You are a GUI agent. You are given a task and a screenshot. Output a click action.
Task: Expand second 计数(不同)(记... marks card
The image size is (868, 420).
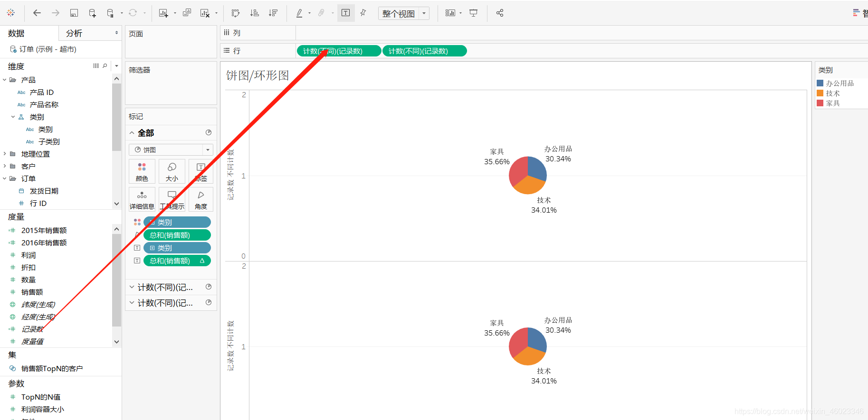132,303
